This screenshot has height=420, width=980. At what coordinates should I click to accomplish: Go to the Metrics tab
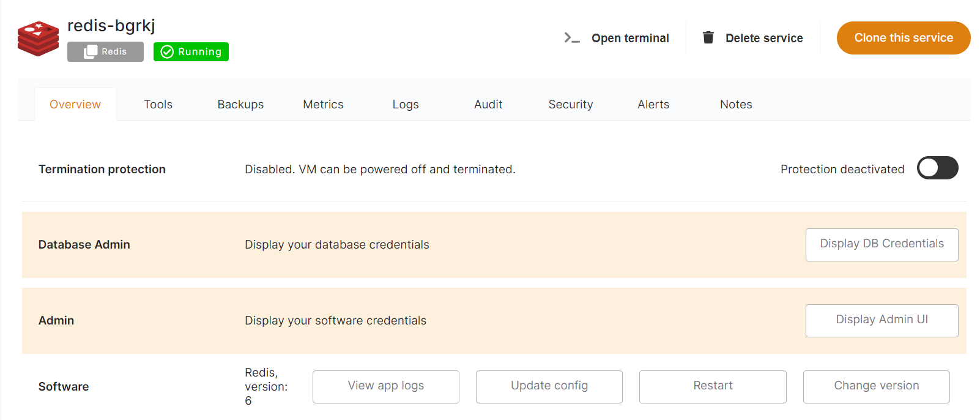[x=323, y=104]
